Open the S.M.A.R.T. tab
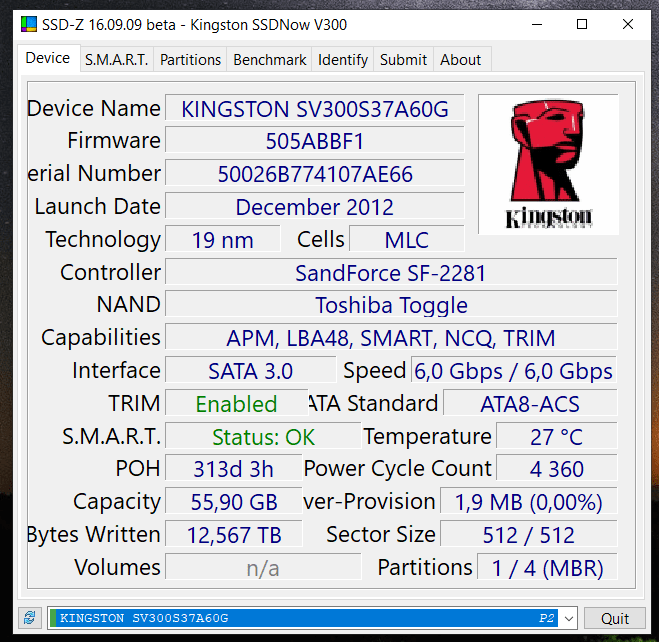The height and width of the screenshot is (642, 659). (x=117, y=60)
